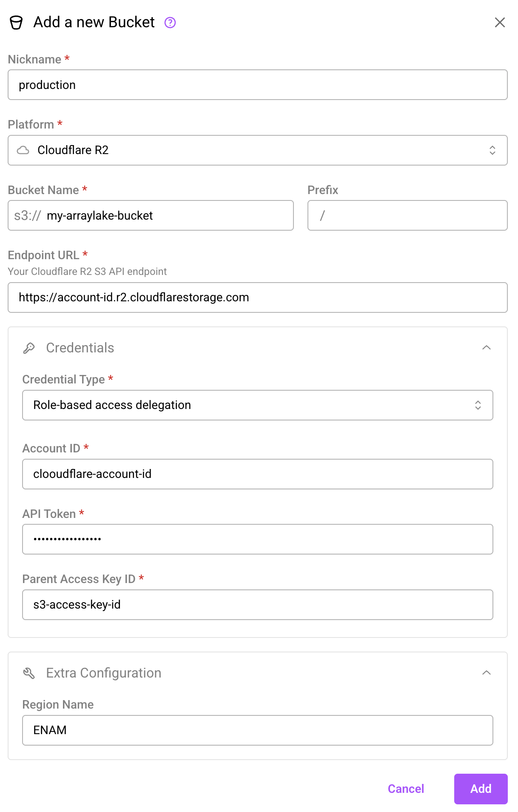Collapse the Extra Configuration section chevron
518x812 pixels.
point(487,673)
